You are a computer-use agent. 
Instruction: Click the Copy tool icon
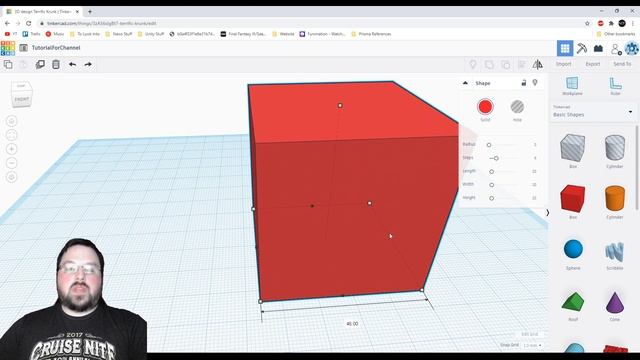click(x=8, y=64)
